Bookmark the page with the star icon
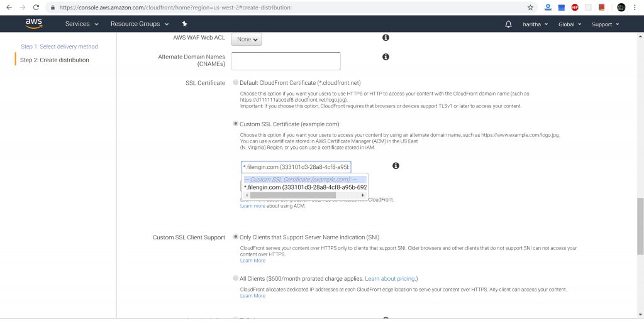 (530, 8)
